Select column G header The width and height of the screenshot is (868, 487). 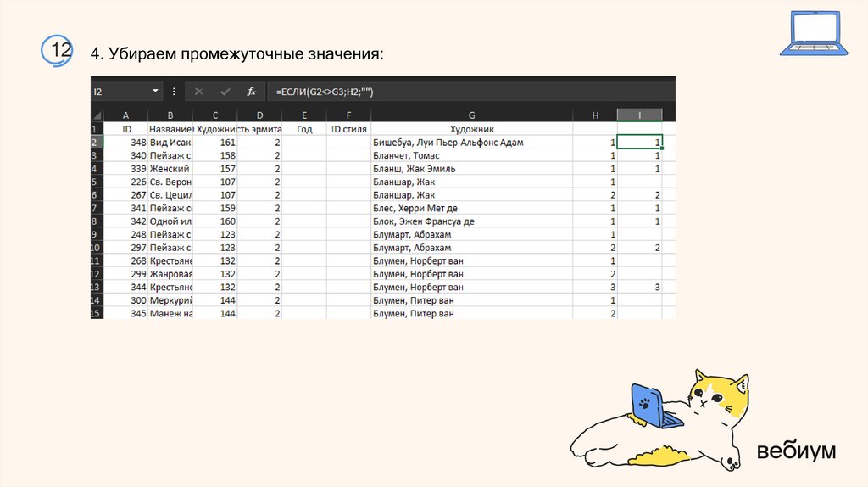click(x=471, y=115)
